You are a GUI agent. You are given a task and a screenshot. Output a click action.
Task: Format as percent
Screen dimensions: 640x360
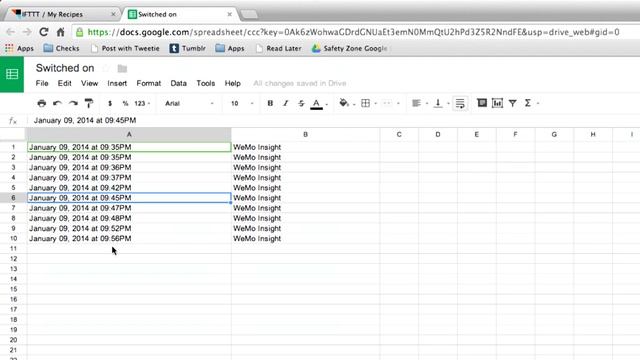(x=125, y=103)
